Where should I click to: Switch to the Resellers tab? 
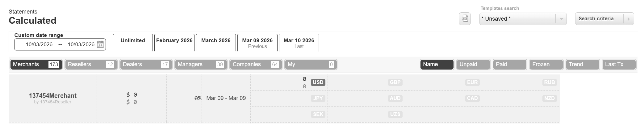pyautogui.click(x=91, y=64)
